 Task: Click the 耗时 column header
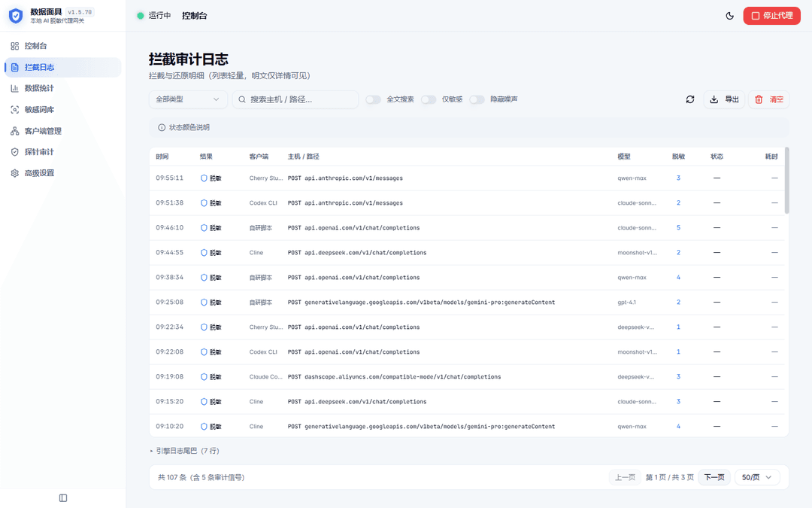(x=771, y=157)
